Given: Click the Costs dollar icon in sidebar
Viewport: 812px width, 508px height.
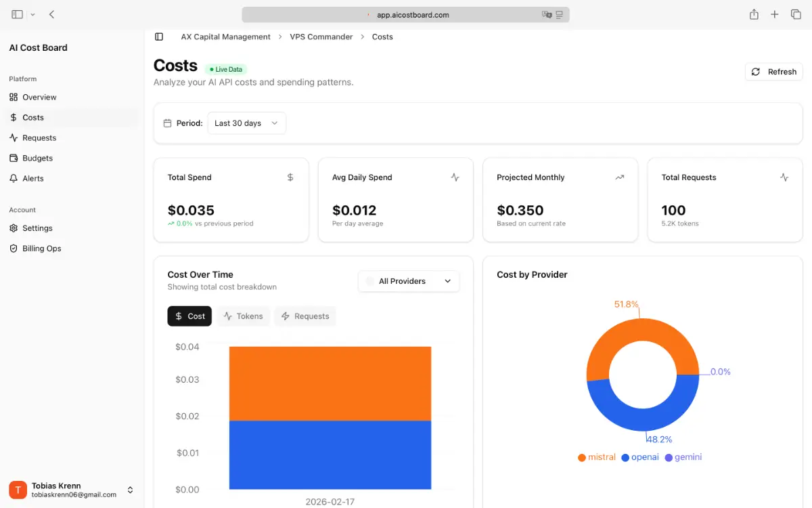Looking at the screenshot, I should click(14, 117).
